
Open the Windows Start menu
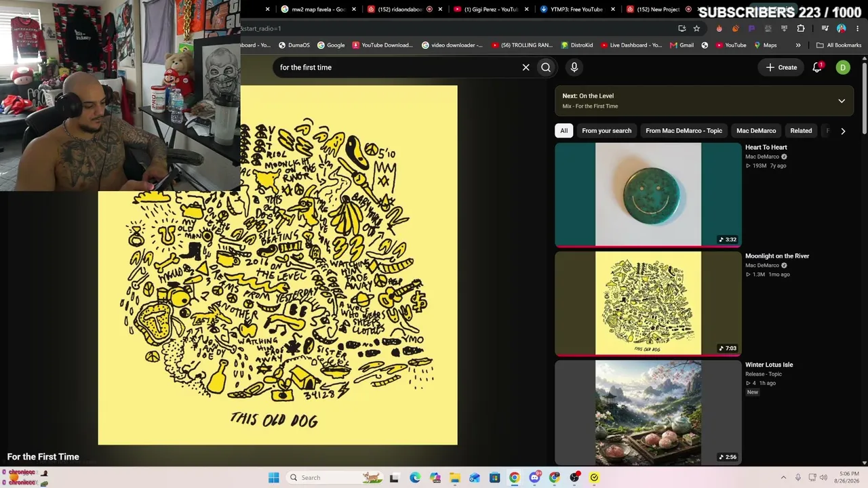pyautogui.click(x=273, y=478)
